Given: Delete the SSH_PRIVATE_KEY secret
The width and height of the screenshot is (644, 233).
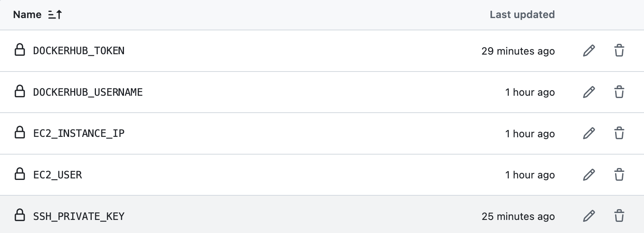Looking at the screenshot, I should tap(619, 216).
